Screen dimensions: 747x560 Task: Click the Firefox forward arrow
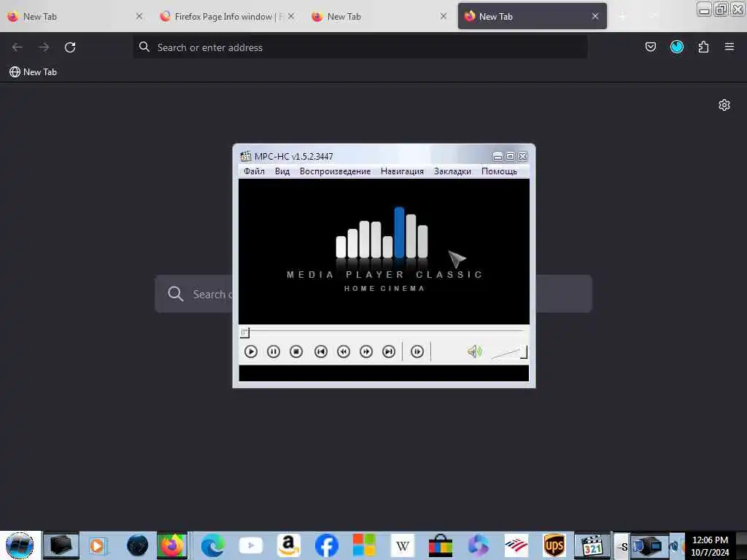(44, 47)
